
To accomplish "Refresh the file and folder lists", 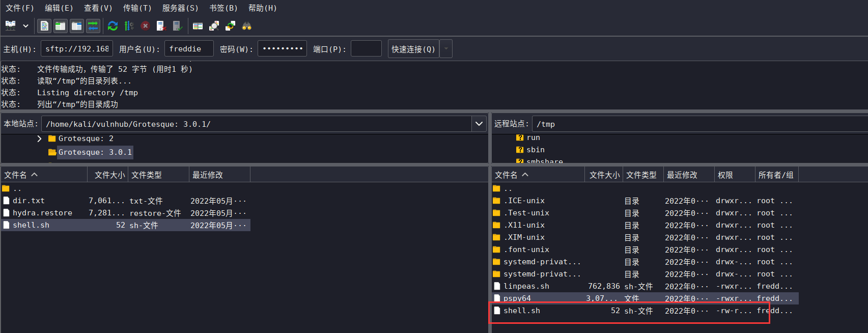I will click(113, 25).
